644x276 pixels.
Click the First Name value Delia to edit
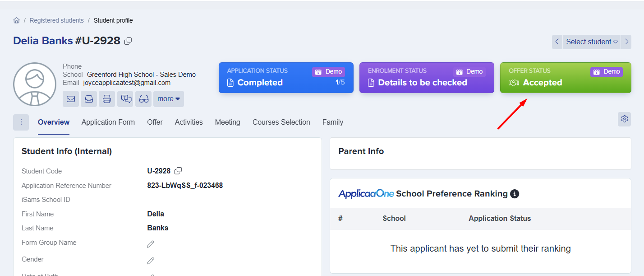click(156, 214)
